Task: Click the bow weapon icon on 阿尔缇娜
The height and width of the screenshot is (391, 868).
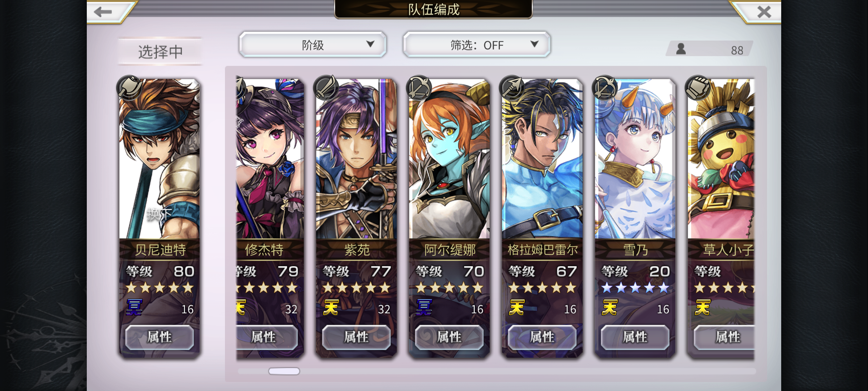Action: point(419,88)
